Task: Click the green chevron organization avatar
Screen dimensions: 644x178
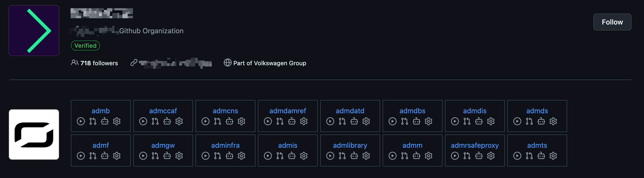Action: [x=34, y=30]
